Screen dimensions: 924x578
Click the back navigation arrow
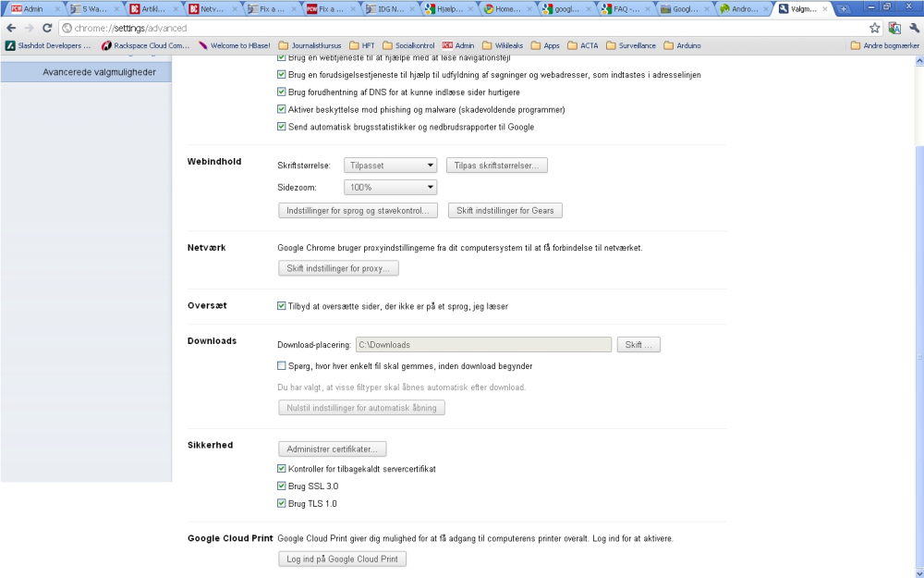pyautogui.click(x=10, y=28)
